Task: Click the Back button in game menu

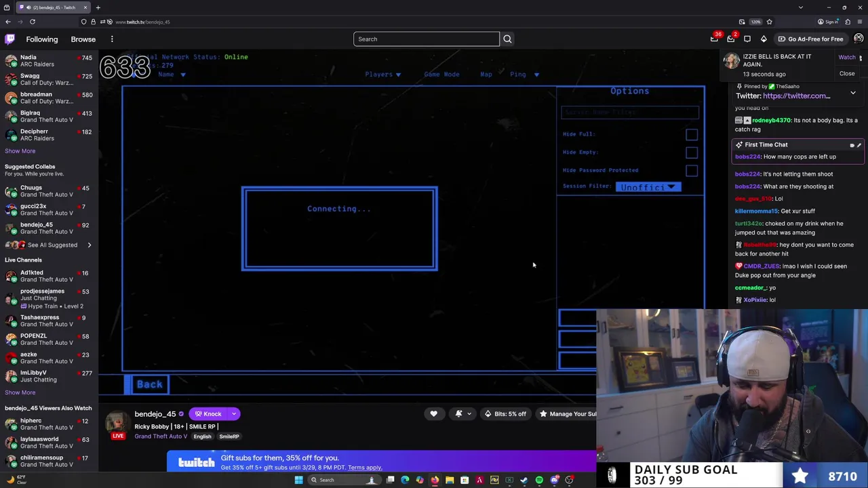Action: tap(149, 384)
